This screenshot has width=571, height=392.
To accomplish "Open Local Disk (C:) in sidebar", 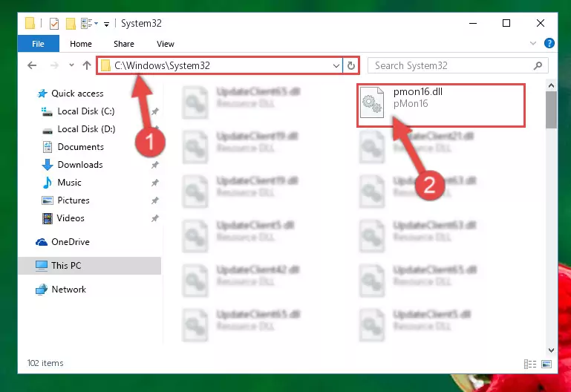I will point(86,111).
